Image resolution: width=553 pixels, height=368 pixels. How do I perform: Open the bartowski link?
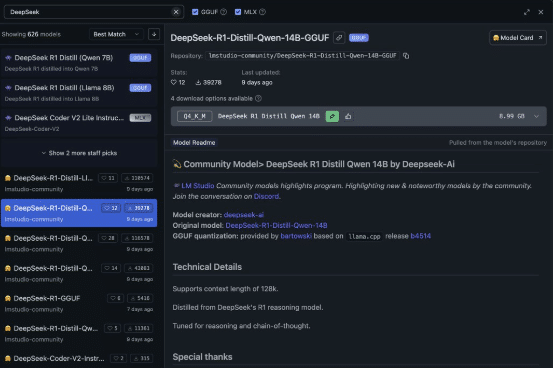pos(296,236)
